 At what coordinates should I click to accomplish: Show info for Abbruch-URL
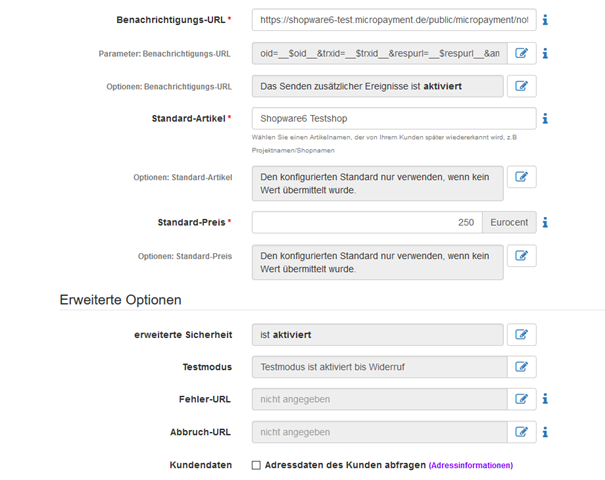[x=545, y=432]
